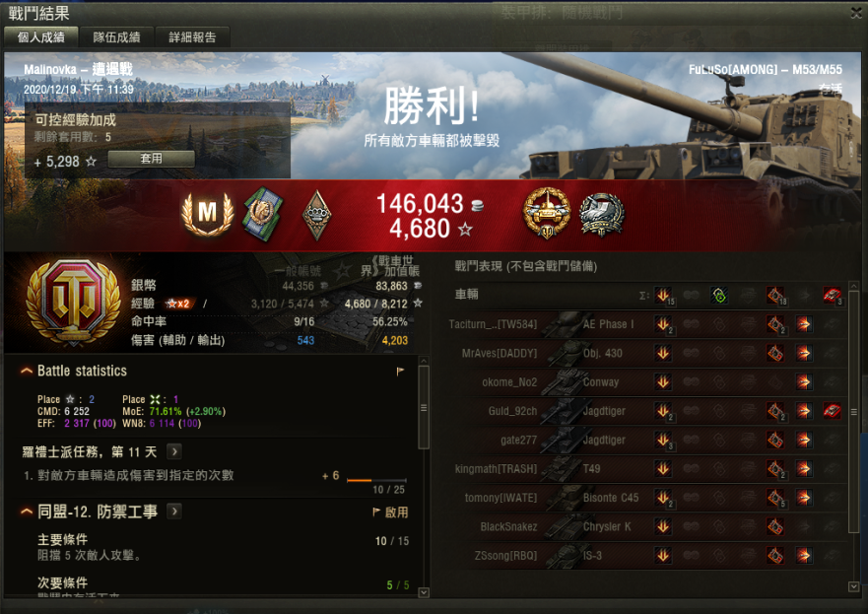This screenshot has width=868, height=614.
Task: Click the golden tank achievement medal
Action: tap(547, 213)
